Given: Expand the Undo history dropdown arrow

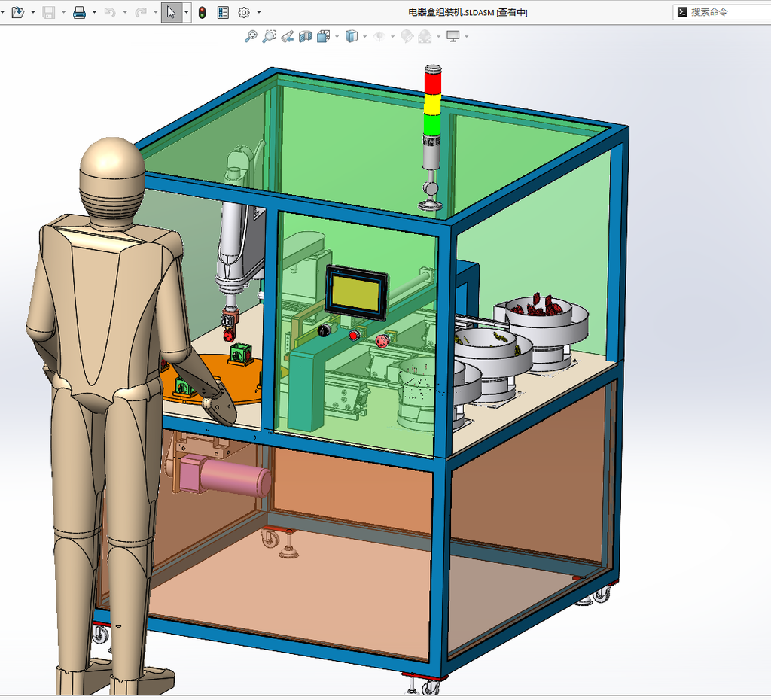Looking at the screenshot, I should 125,12.
